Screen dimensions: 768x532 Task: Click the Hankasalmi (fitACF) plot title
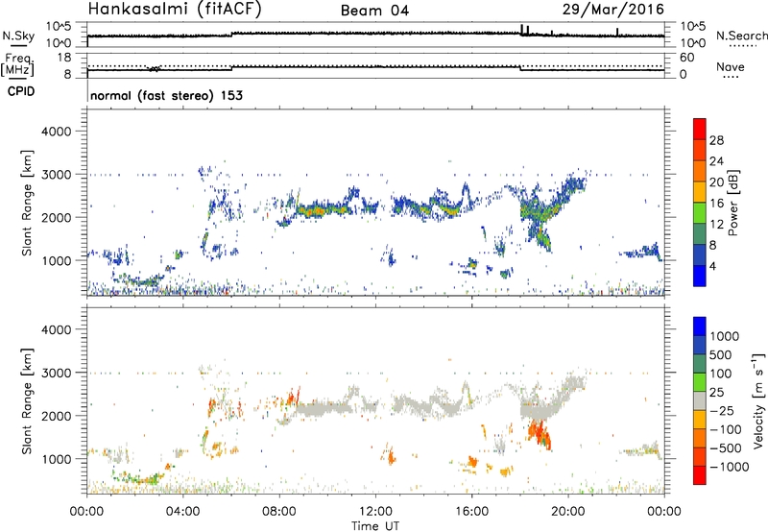(x=175, y=9)
